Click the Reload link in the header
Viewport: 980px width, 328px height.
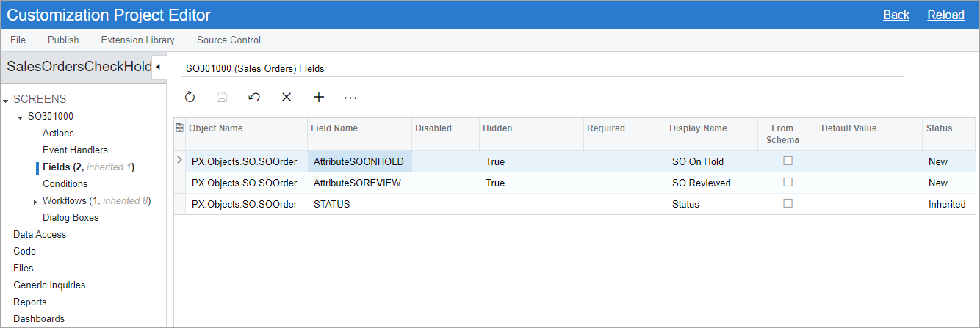(945, 15)
